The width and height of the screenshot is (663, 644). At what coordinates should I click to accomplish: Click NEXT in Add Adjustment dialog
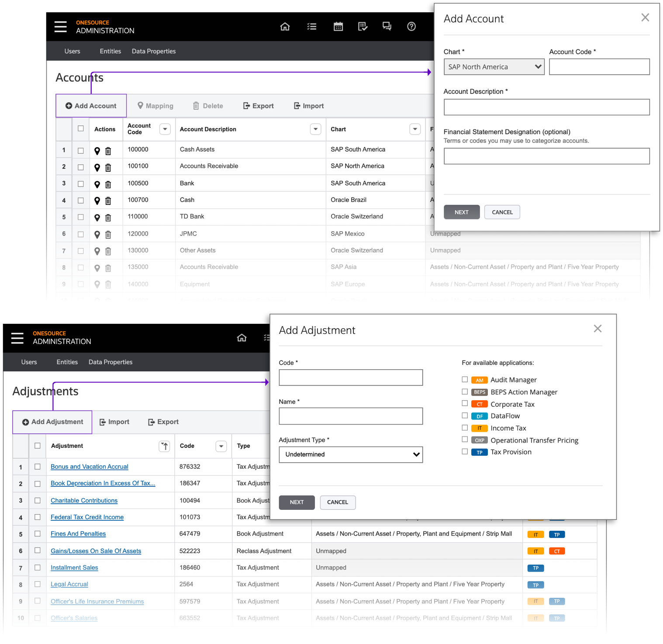pos(297,502)
